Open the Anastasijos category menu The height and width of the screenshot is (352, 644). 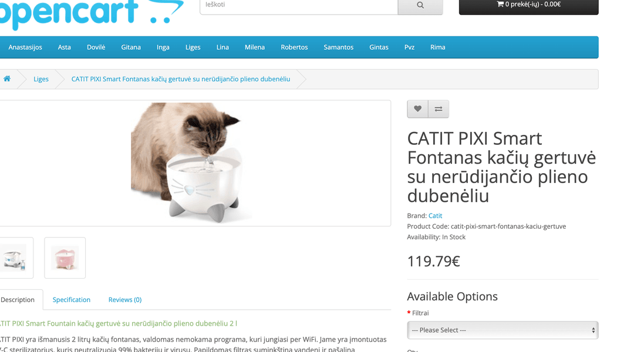pyautogui.click(x=25, y=47)
